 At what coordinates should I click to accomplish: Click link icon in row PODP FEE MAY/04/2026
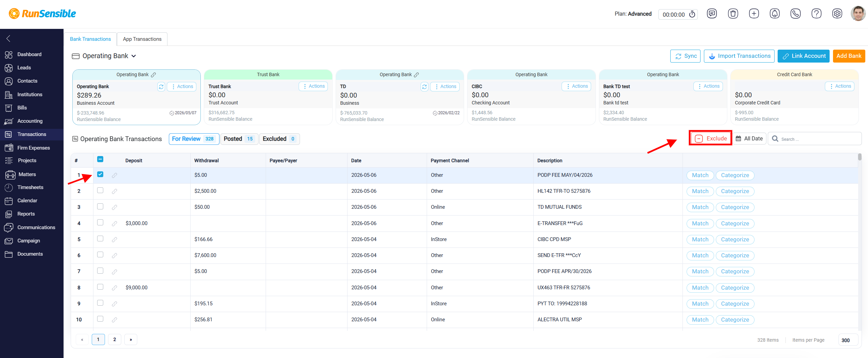tap(114, 175)
